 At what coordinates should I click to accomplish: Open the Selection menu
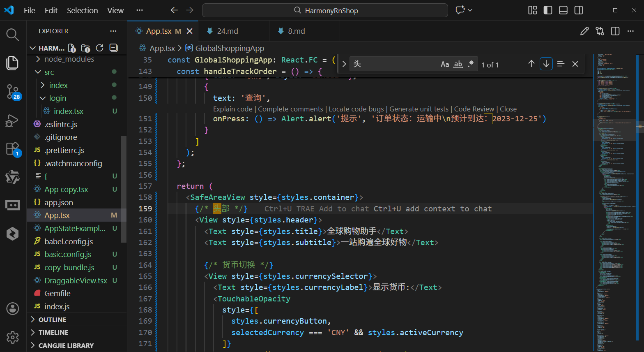(x=82, y=10)
